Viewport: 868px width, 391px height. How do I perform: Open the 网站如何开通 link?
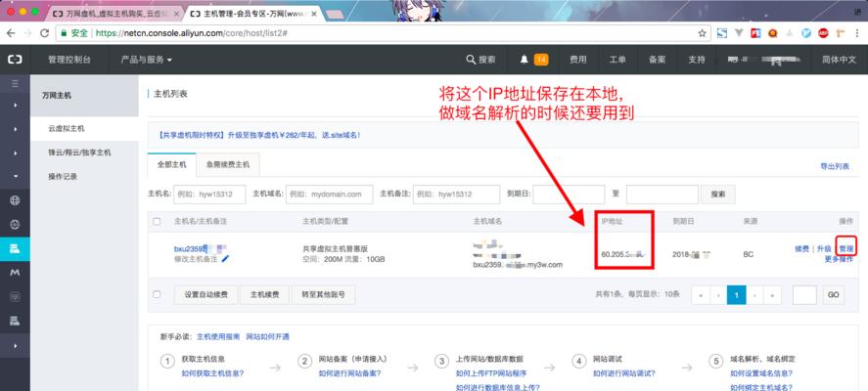[x=267, y=336]
